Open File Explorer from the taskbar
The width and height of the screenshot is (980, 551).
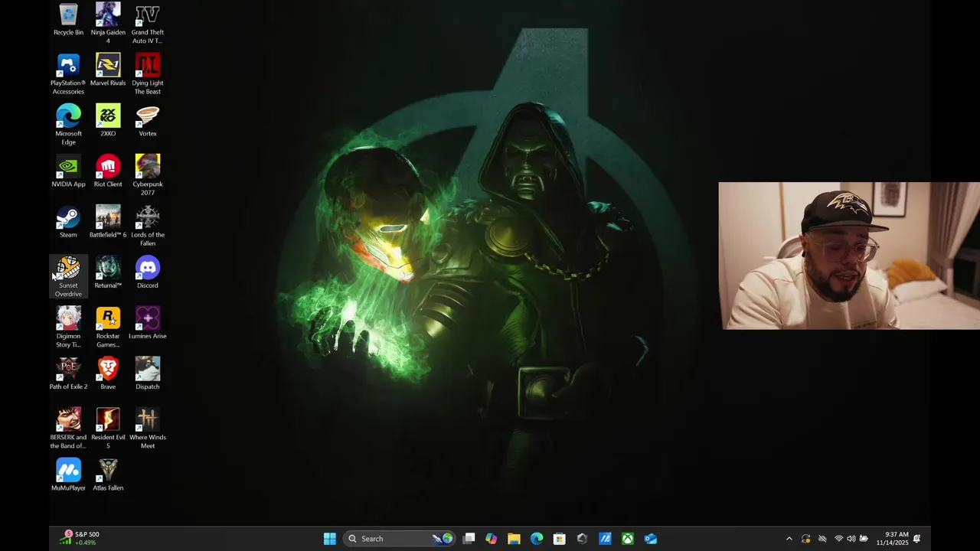pyautogui.click(x=514, y=539)
